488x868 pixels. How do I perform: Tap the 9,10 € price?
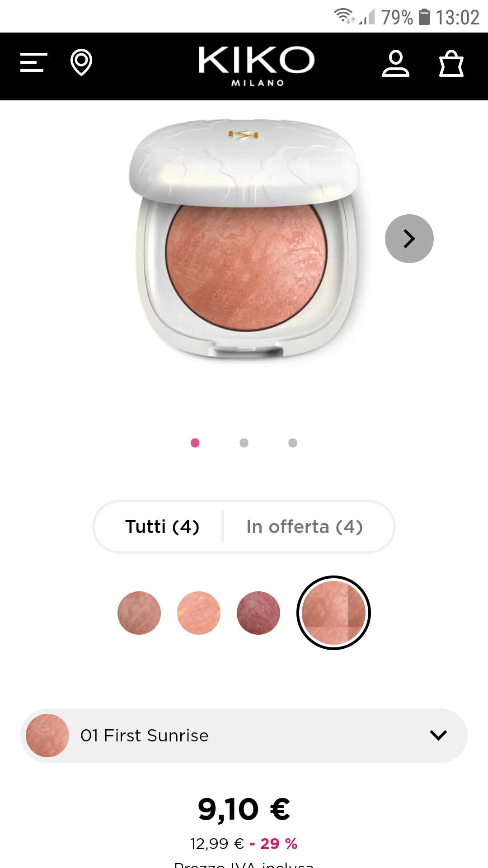[244, 809]
